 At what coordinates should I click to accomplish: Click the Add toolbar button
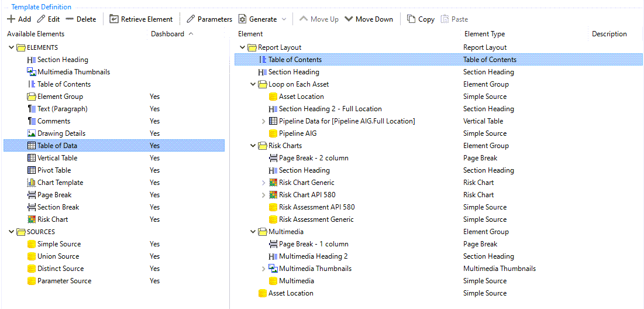coord(19,19)
